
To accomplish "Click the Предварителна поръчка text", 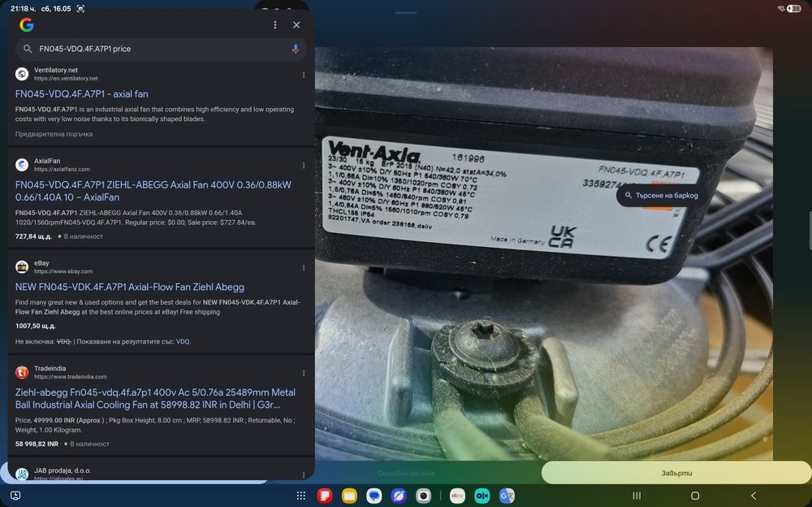I will (x=54, y=134).
